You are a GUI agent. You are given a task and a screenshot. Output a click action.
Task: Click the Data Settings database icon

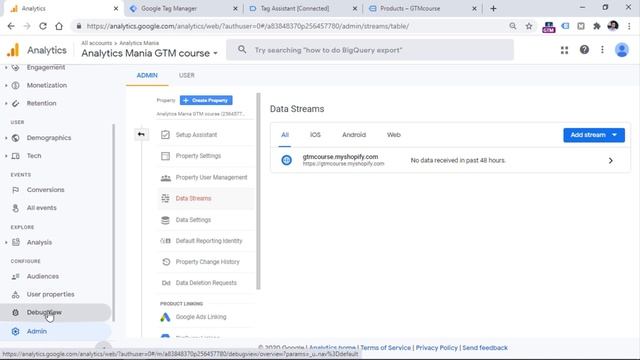pos(165,220)
